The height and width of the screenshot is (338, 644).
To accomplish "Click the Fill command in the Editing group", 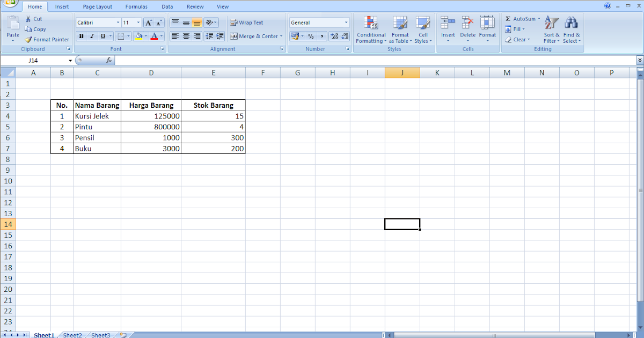I will (517, 29).
